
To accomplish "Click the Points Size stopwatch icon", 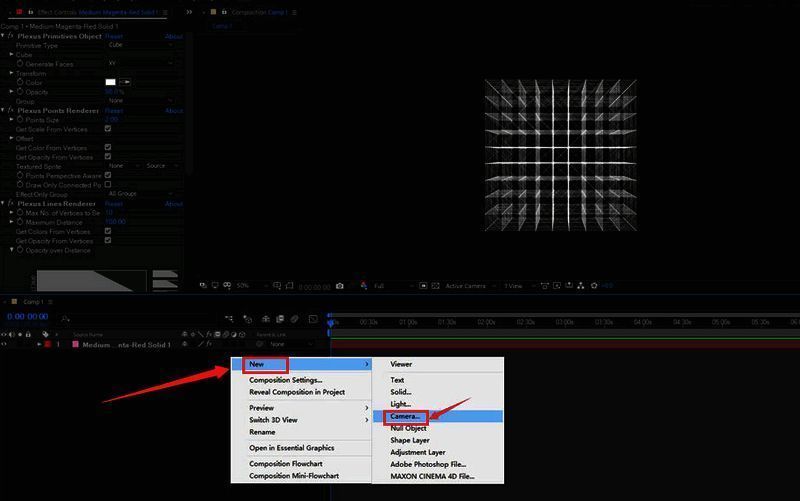I will click(20, 120).
